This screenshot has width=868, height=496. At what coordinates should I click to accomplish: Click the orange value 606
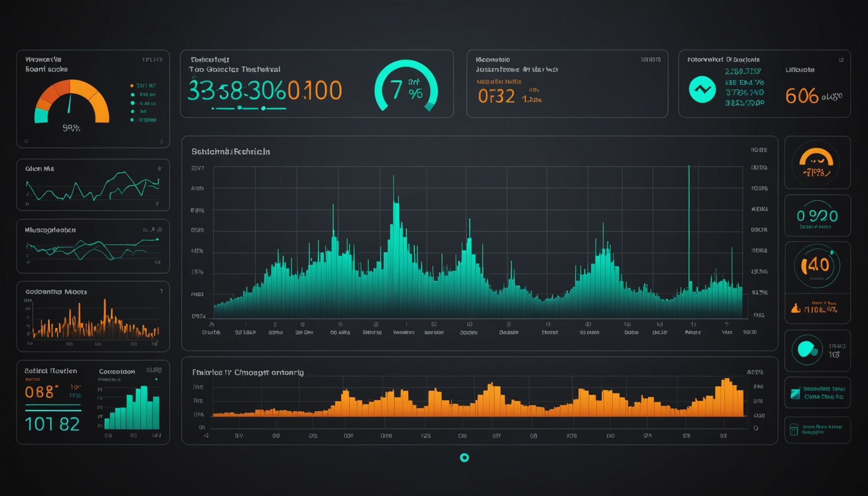pos(801,96)
